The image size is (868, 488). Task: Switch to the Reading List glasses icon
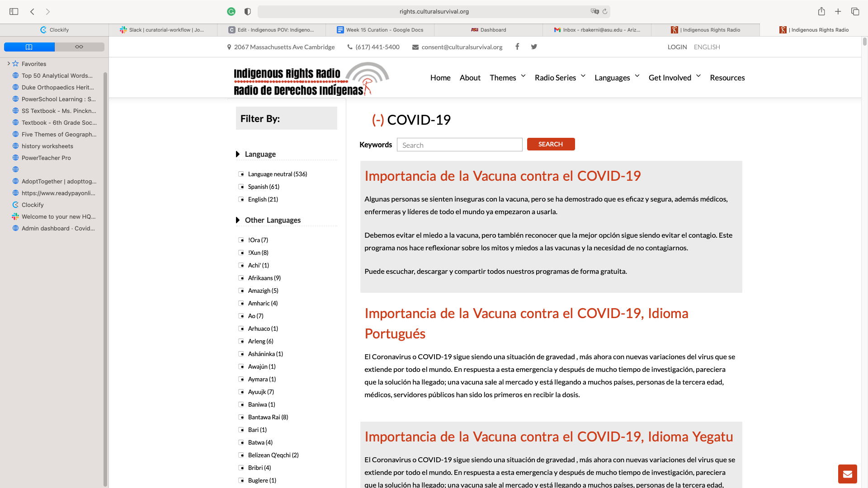click(x=79, y=47)
